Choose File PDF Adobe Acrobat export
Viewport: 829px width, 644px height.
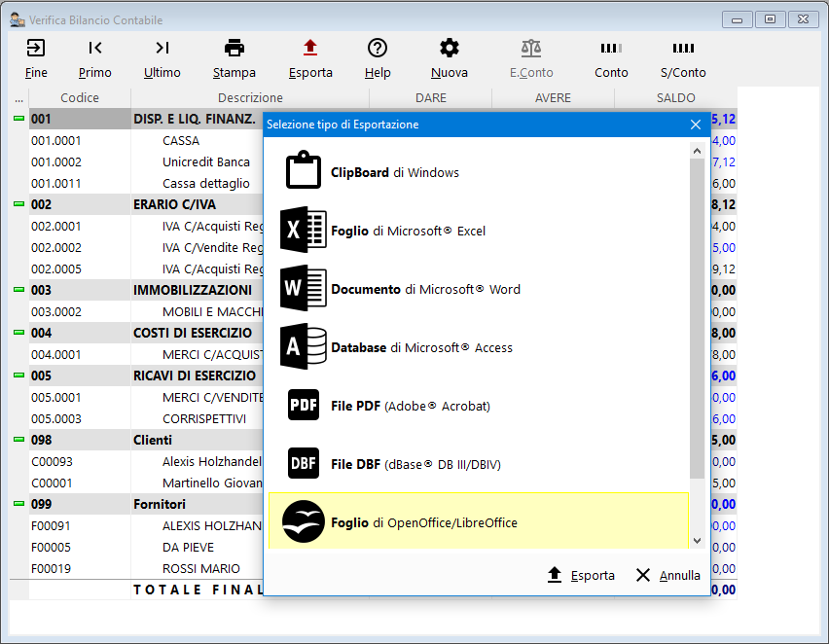pyautogui.click(x=479, y=406)
